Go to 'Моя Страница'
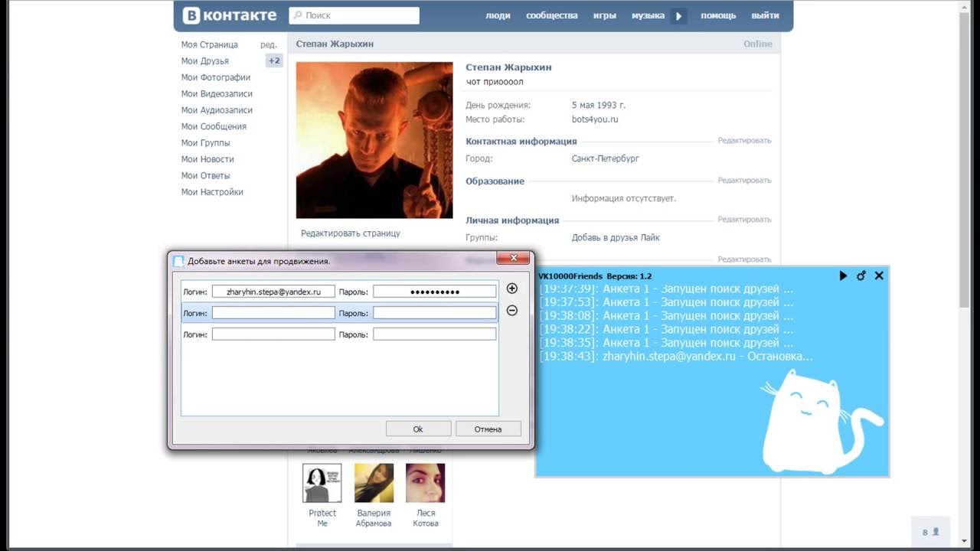The image size is (980, 551). (x=210, y=44)
